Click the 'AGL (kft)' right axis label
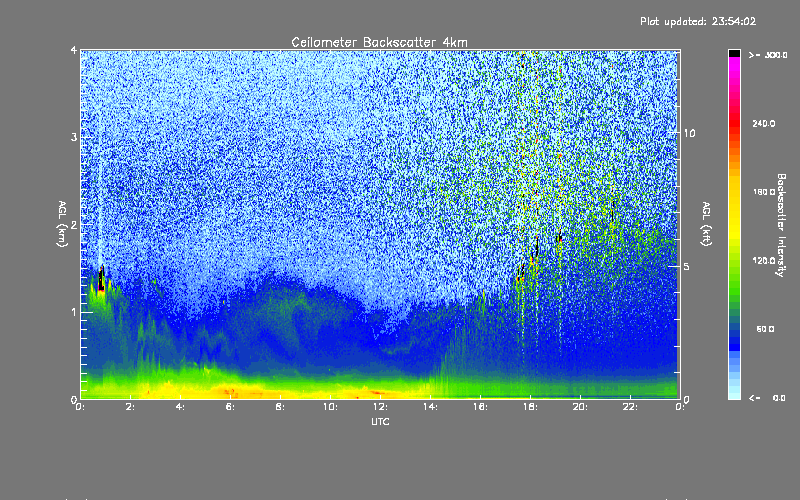Viewport: 800px width, 500px height. (x=707, y=224)
